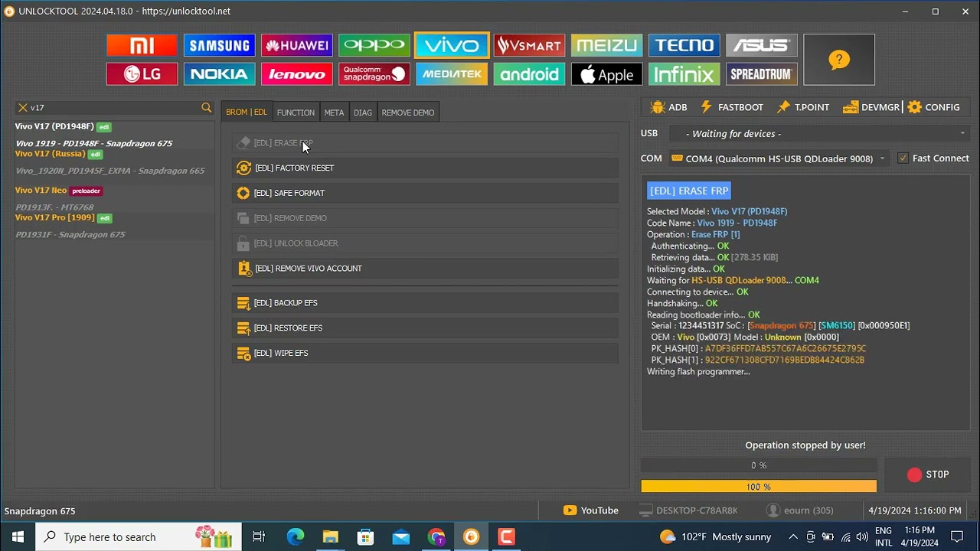Click the model search input field
This screenshot has width=980, height=551.
click(x=113, y=108)
